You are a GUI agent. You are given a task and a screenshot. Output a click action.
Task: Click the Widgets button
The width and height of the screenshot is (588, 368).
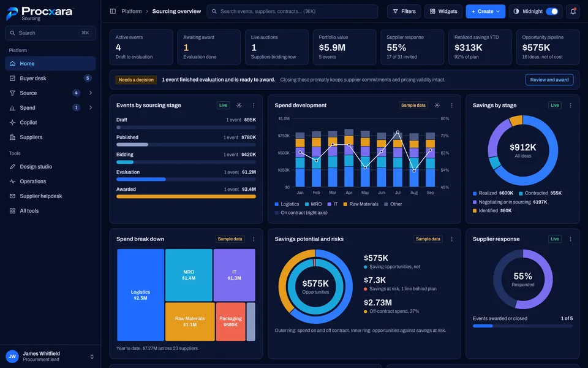[x=443, y=11]
